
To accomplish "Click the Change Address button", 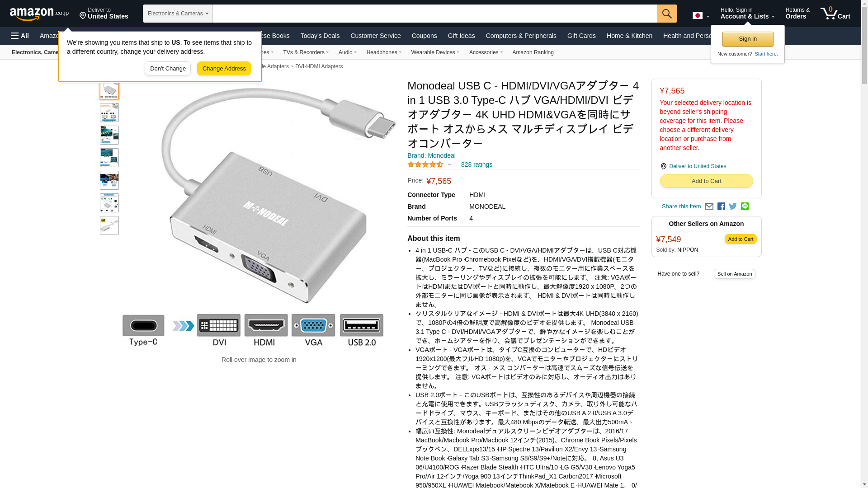I will [x=224, y=69].
